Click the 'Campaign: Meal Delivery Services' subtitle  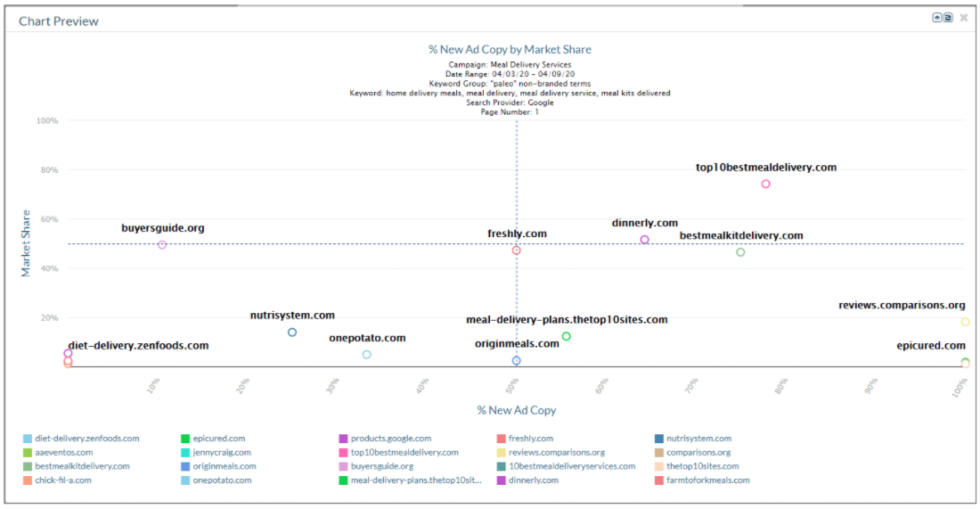[x=510, y=64]
